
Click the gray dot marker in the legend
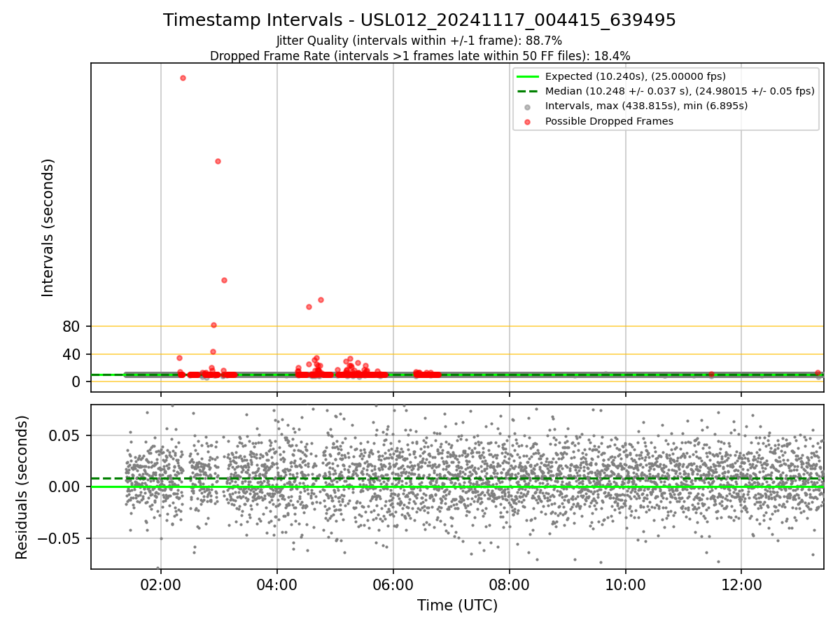coord(528,107)
